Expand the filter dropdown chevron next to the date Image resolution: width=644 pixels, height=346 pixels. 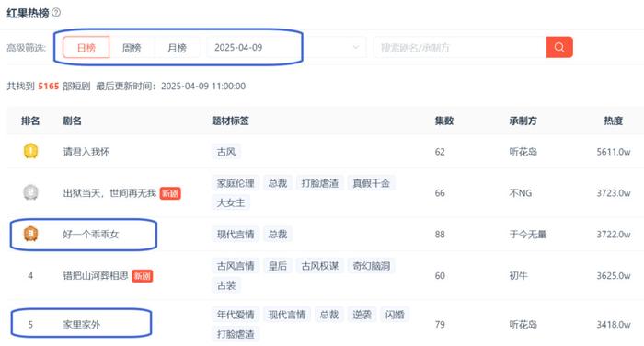click(x=356, y=47)
